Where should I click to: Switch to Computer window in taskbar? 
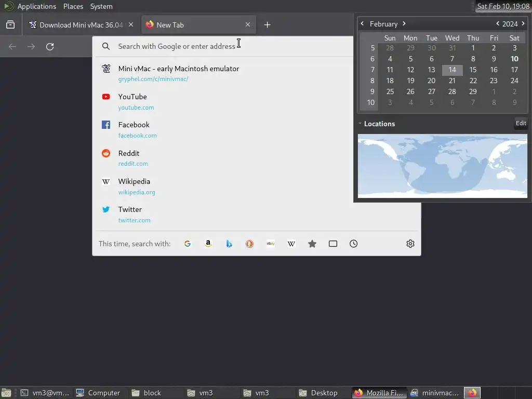[98, 393]
